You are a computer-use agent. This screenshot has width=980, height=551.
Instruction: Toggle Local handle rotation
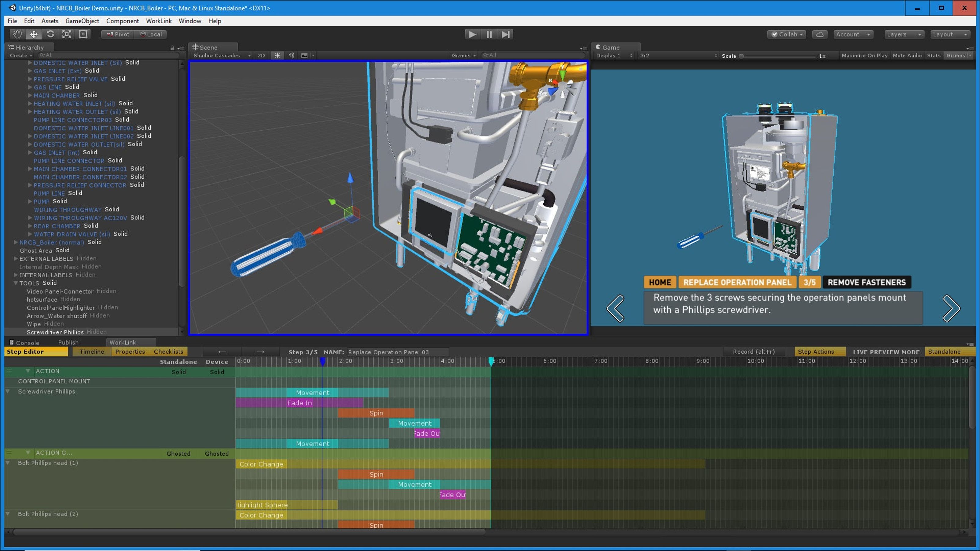click(x=151, y=34)
